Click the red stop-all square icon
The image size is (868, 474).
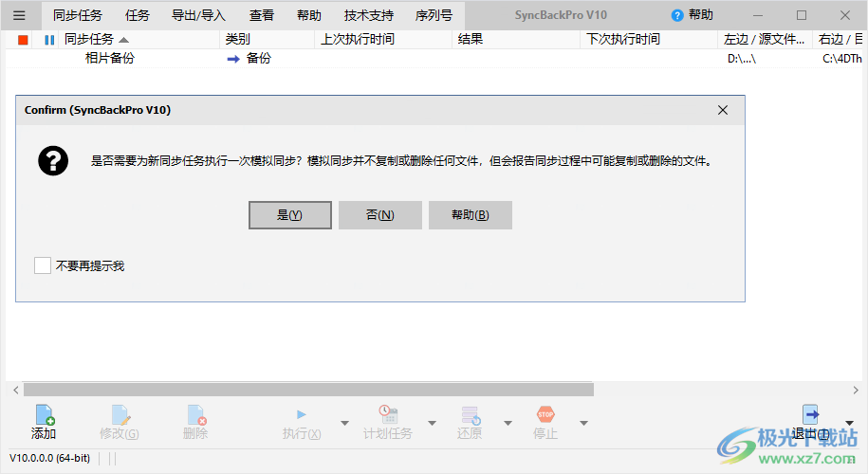coord(23,40)
